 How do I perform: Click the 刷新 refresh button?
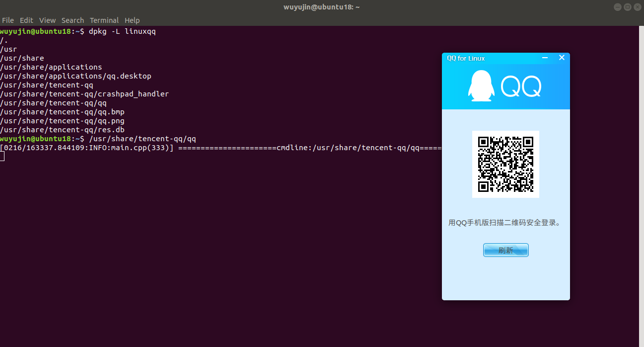[x=506, y=250]
